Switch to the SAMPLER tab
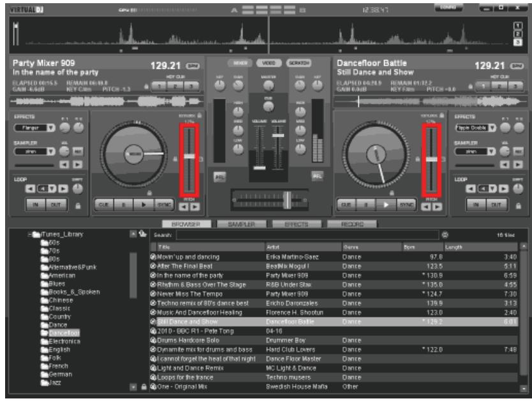 tap(242, 224)
